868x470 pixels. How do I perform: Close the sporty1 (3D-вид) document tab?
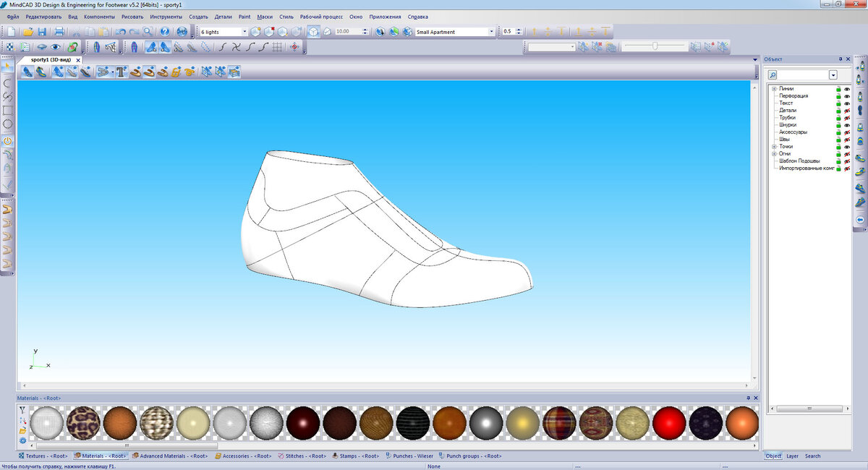pos(78,60)
